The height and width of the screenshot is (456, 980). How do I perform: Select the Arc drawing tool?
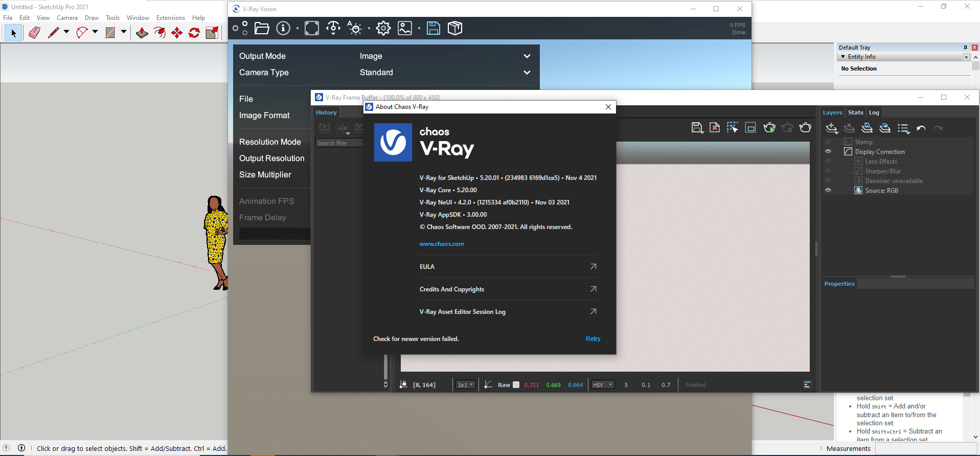coord(82,33)
